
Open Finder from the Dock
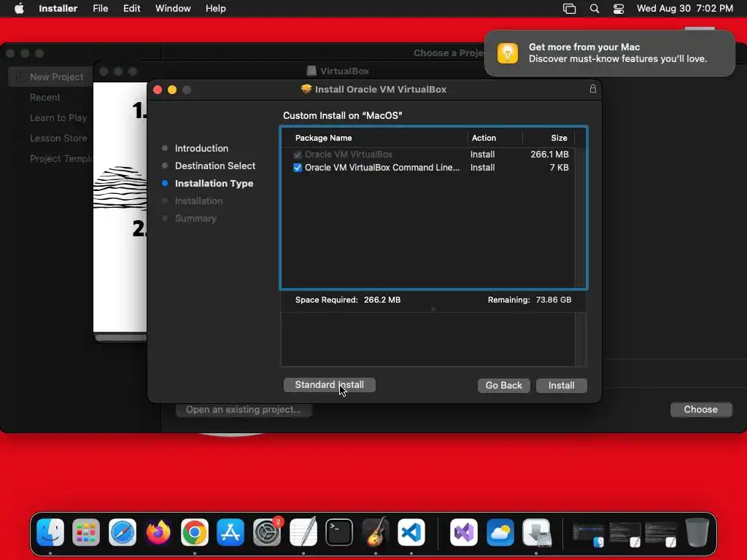click(x=50, y=532)
